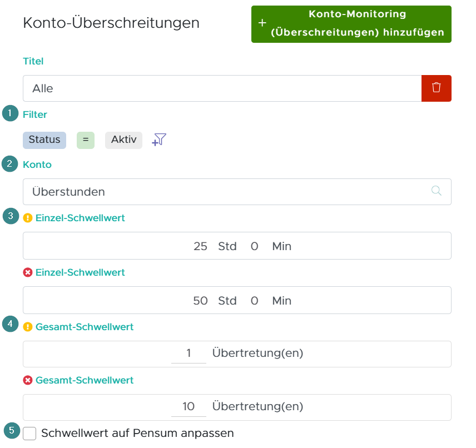The image size is (476, 448).
Task: Click yellow warning icon beside Gesamt-Schwellwert
Action: click(28, 327)
